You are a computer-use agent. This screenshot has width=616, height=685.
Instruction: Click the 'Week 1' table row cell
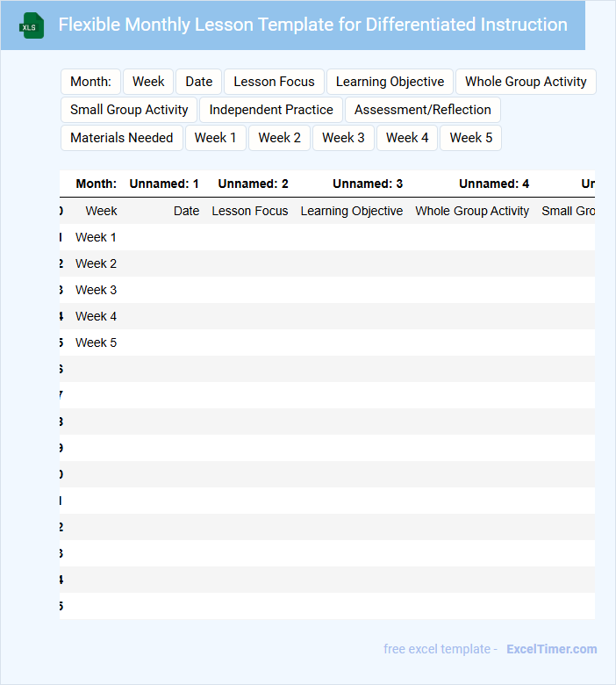click(96, 237)
